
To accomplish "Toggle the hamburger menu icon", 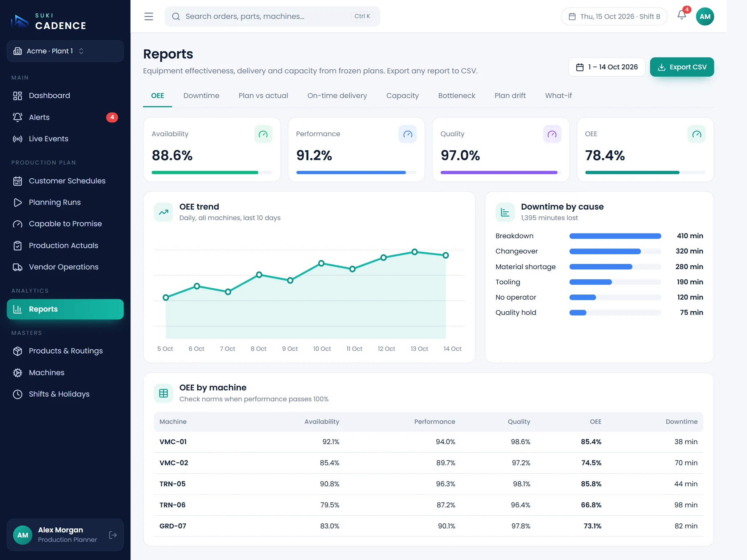I will [149, 16].
